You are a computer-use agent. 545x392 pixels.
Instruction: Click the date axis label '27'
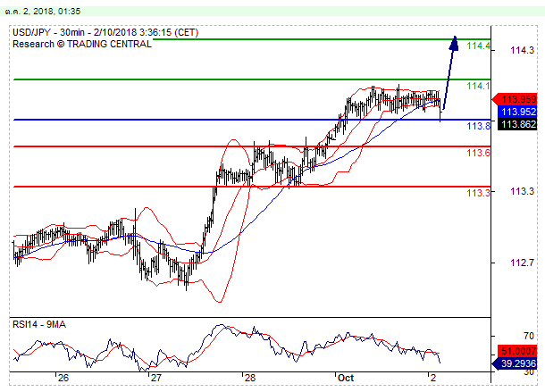click(x=156, y=378)
